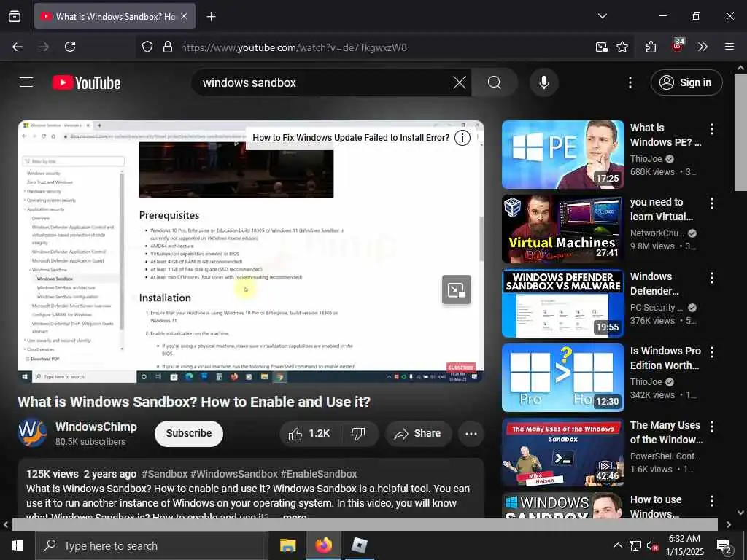Screen dimensions: 747x560
Task: Open uBlock extension with 34 badge
Action: pos(678,46)
